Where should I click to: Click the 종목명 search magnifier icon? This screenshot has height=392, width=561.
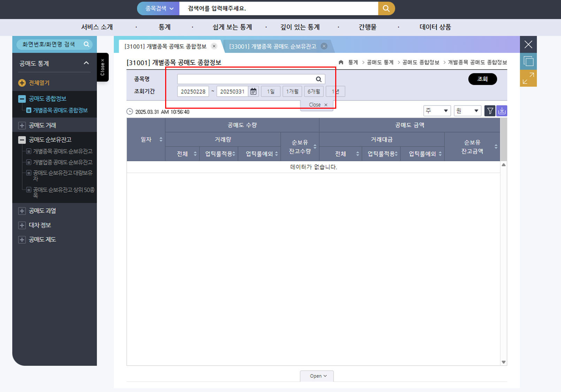click(x=319, y=79)
